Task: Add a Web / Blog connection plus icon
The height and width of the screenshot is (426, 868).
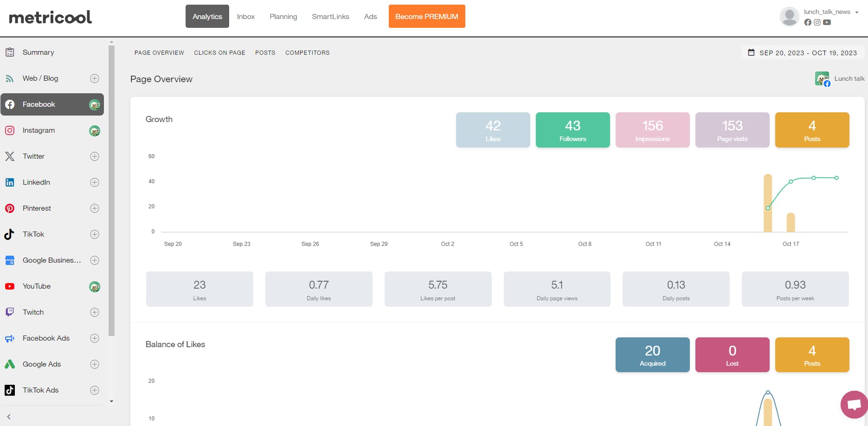Action: (95, 78)
